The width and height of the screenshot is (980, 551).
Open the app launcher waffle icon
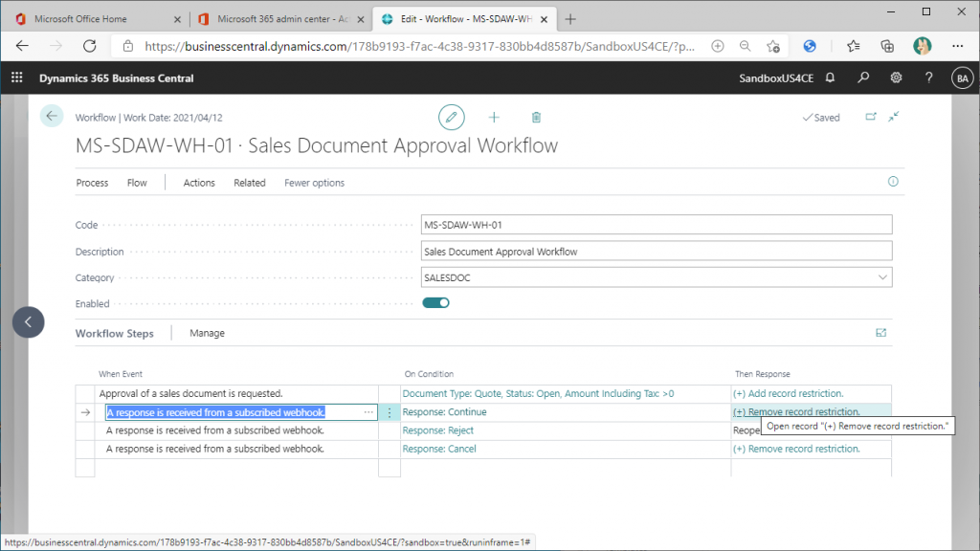(x=17, y=77)
